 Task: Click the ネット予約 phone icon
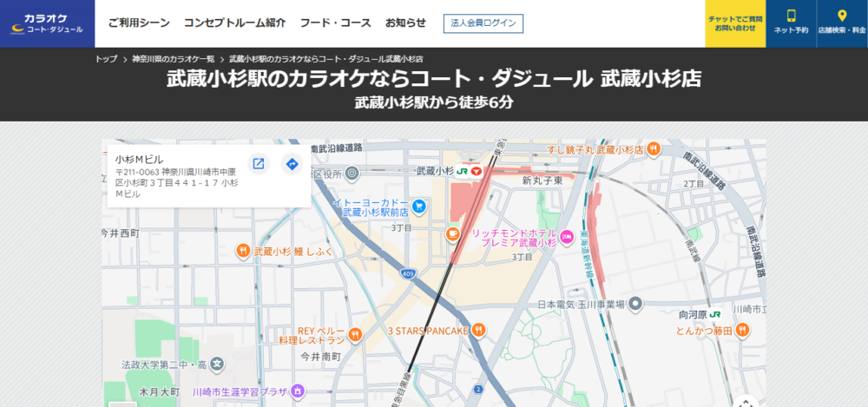click(x=791, y=16)
